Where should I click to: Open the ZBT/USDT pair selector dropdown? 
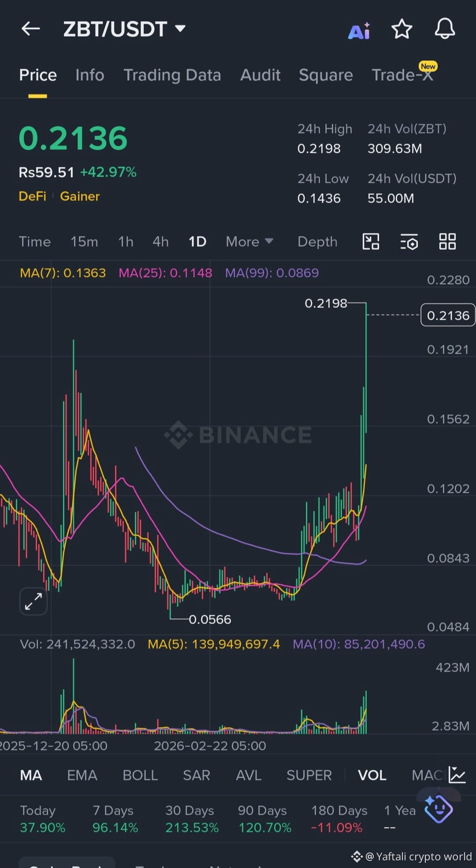[x=124, y=29]
